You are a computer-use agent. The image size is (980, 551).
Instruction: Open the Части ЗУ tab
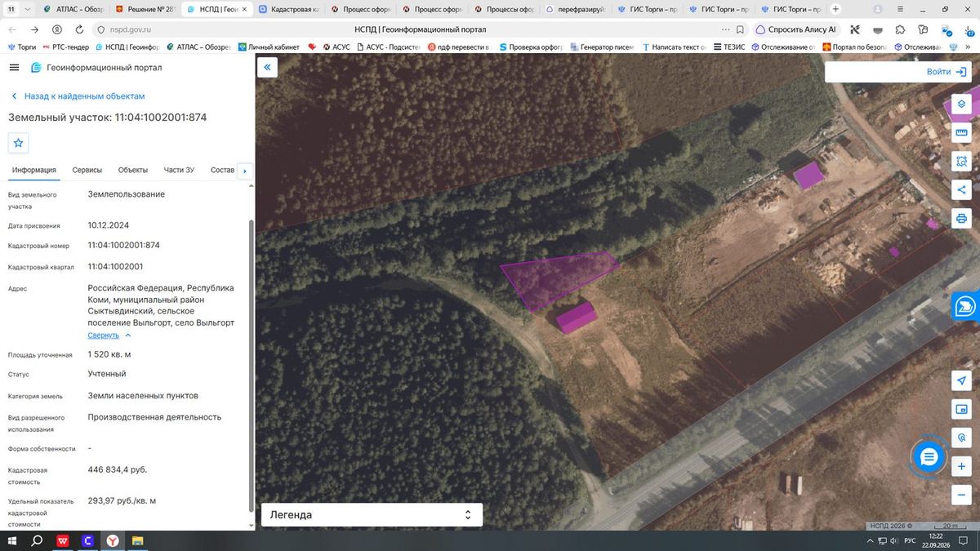point(179,170)
